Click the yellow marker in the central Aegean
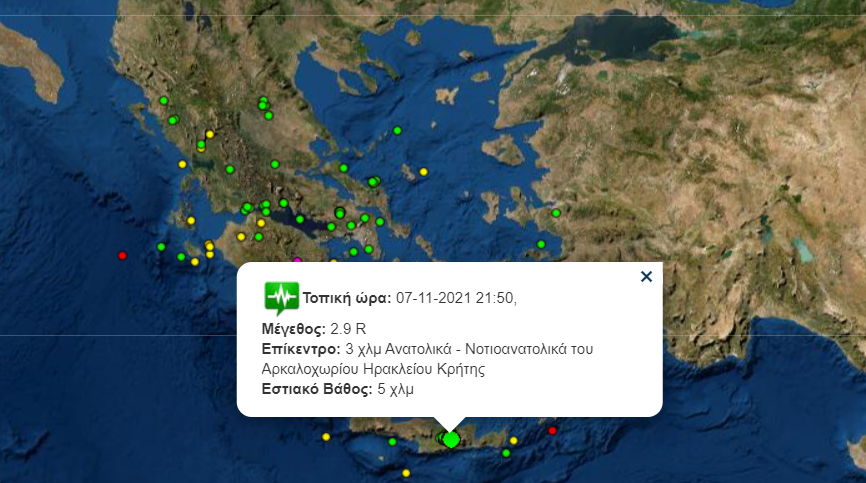The height and width of the screenshot is (483, 866). (423, 172)
